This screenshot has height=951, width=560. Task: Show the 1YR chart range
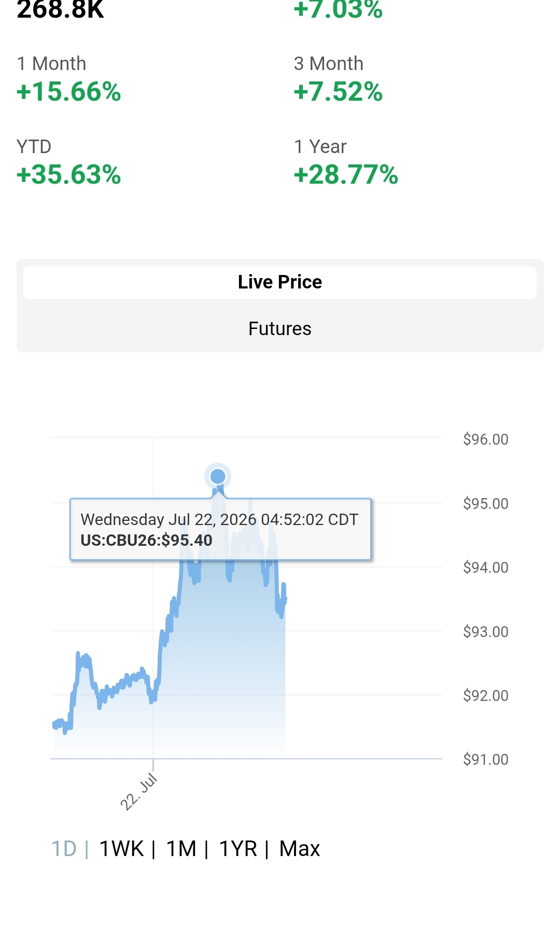pos(238,849)
